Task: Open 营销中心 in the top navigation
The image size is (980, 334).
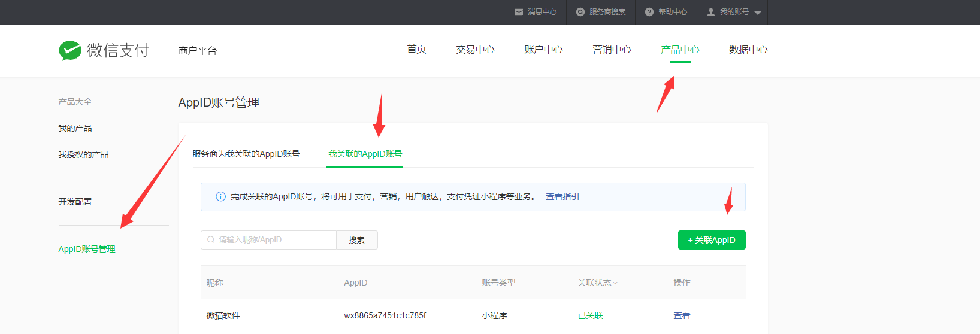Action: (x=612, y=50)
